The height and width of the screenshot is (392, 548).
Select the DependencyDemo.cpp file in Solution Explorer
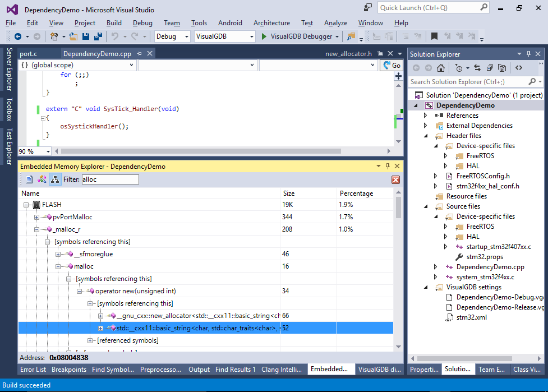point(490,267)
